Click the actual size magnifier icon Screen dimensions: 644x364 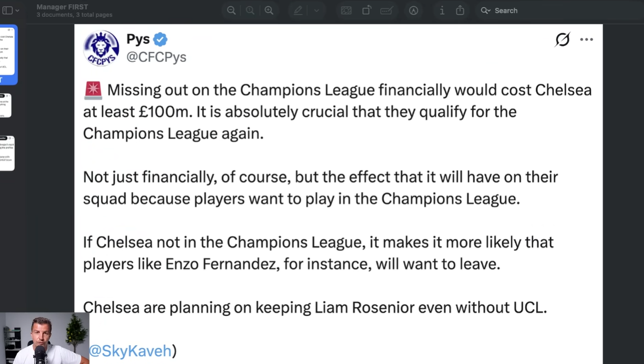pyautogui.click(x=250, y=11)
